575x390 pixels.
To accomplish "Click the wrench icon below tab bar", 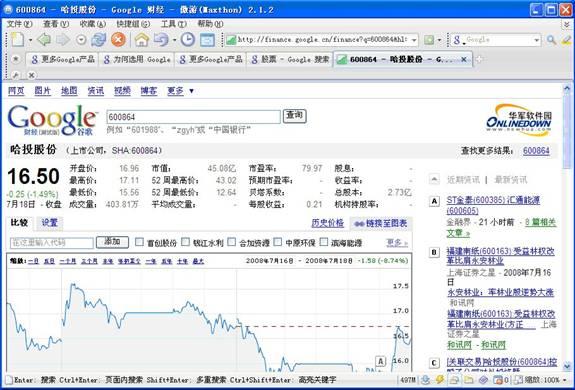I will tap(15, 75).
